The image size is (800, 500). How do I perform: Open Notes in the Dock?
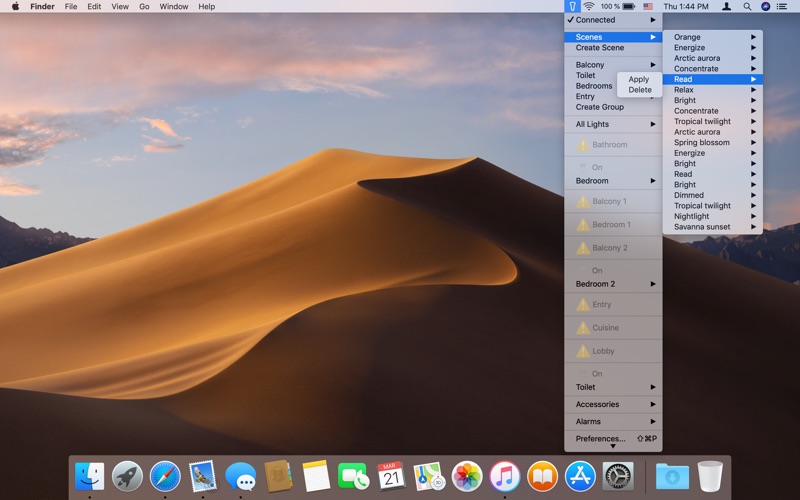pos(316,476)
